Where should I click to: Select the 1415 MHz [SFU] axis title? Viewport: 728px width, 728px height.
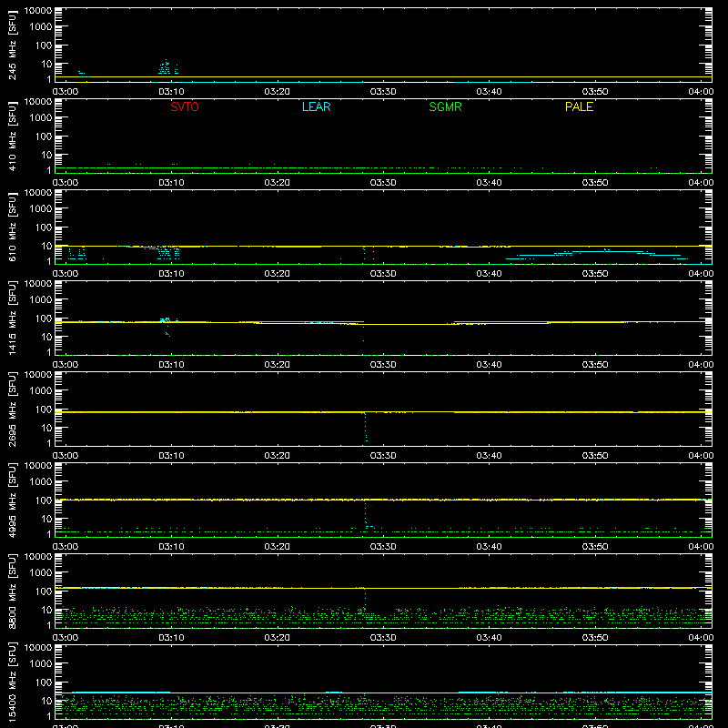click(12, 318)
